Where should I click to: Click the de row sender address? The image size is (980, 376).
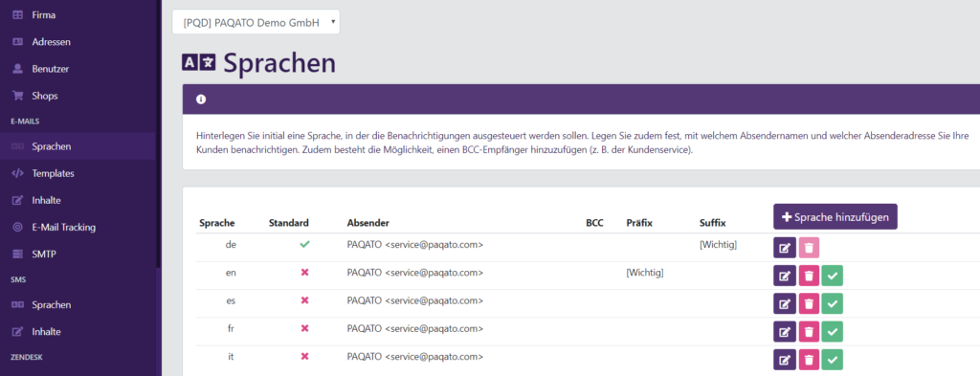(415, 245)
